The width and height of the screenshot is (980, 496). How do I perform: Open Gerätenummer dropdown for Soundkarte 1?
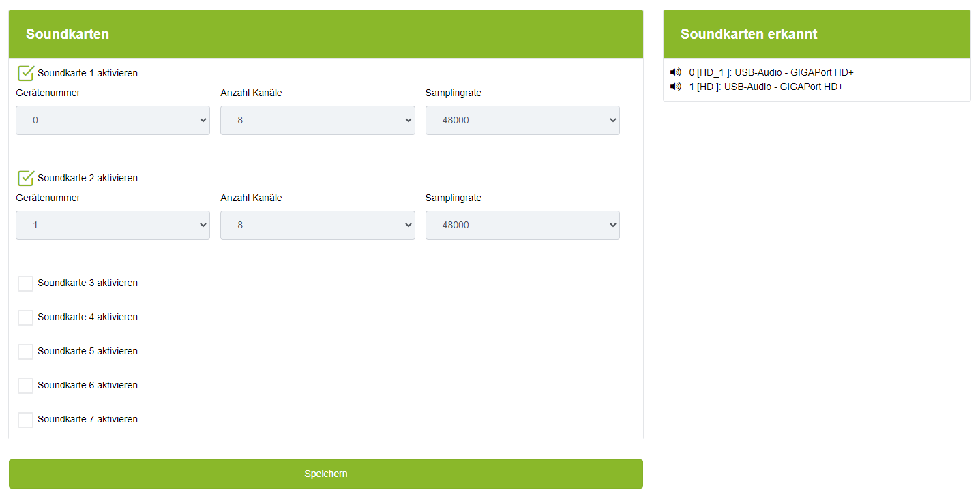pos(113,120)
